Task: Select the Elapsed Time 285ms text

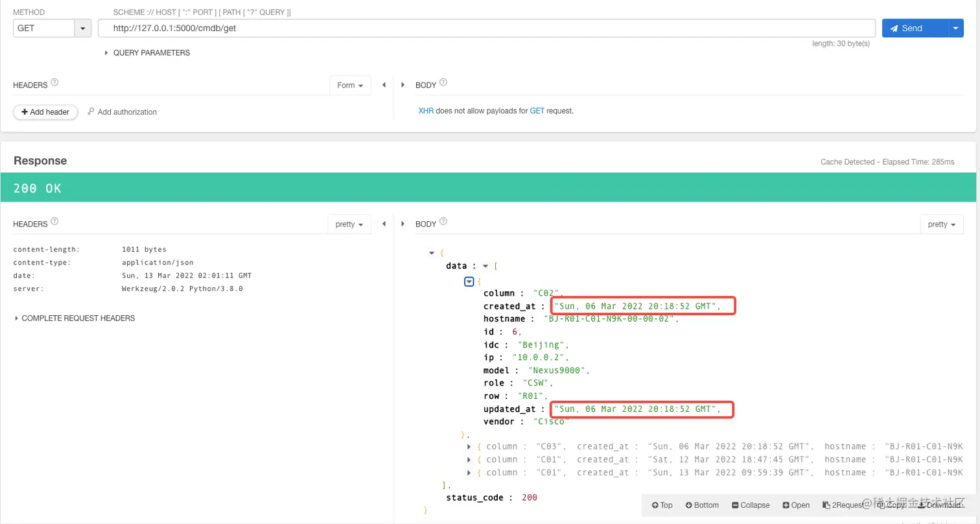Action: click(x=918, y=162)
